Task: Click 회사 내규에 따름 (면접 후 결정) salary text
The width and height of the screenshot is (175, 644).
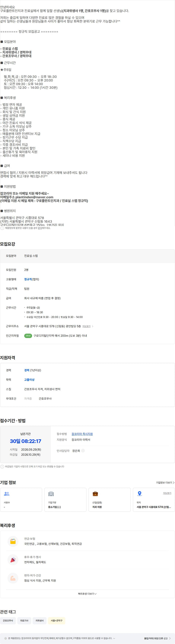Action: click(x=42, y=298)
